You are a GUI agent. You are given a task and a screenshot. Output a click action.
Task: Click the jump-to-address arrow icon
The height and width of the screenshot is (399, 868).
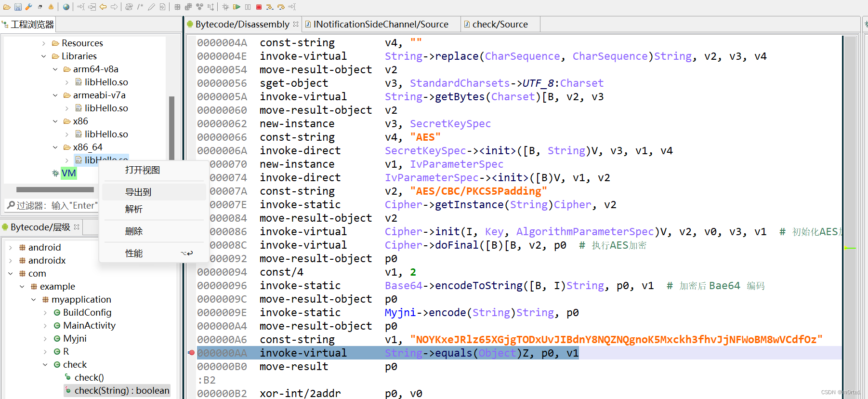click(80, 7)
